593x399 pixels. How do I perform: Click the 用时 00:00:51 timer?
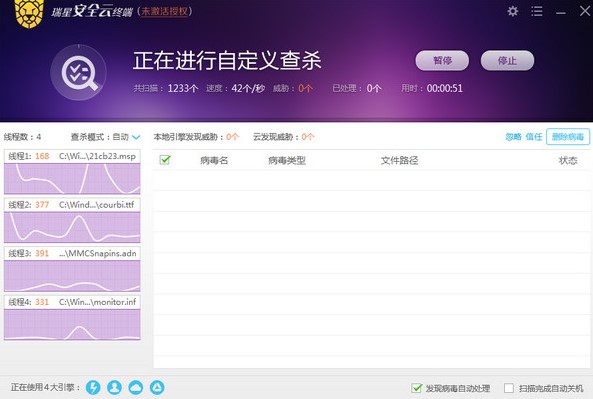[x=432, y=88]
